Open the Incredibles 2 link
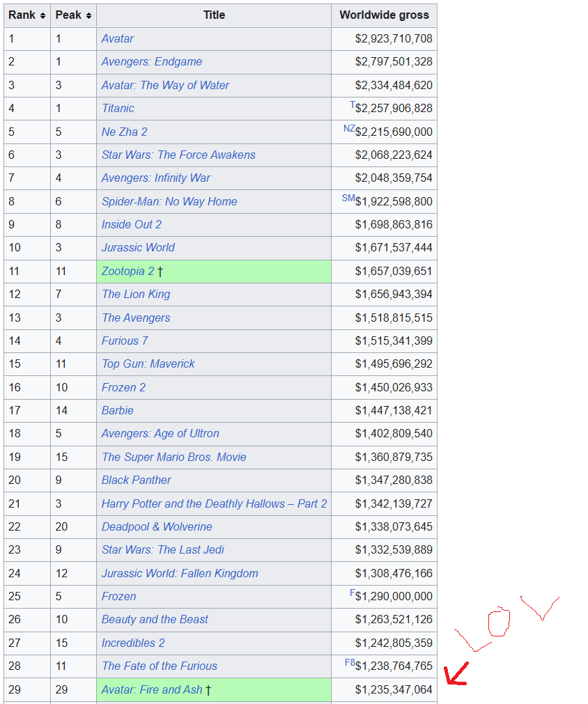The width and height of the screenshot is (588, 704). [133, 643]
